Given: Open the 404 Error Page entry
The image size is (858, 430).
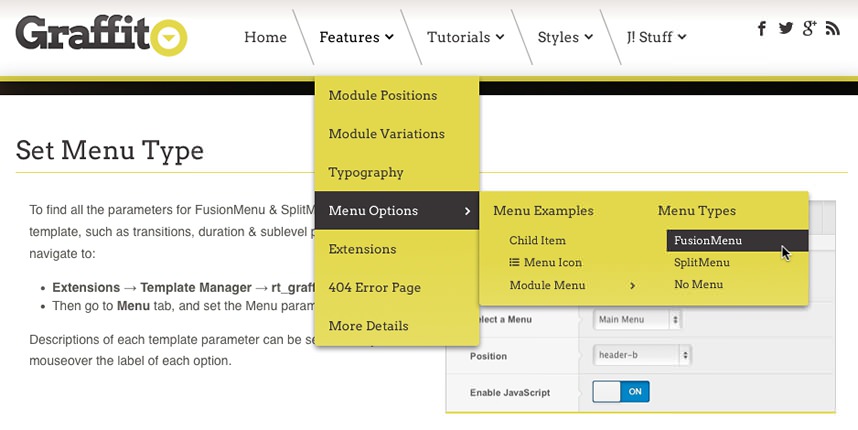Looking at the screenshot, I should point(397,287).
